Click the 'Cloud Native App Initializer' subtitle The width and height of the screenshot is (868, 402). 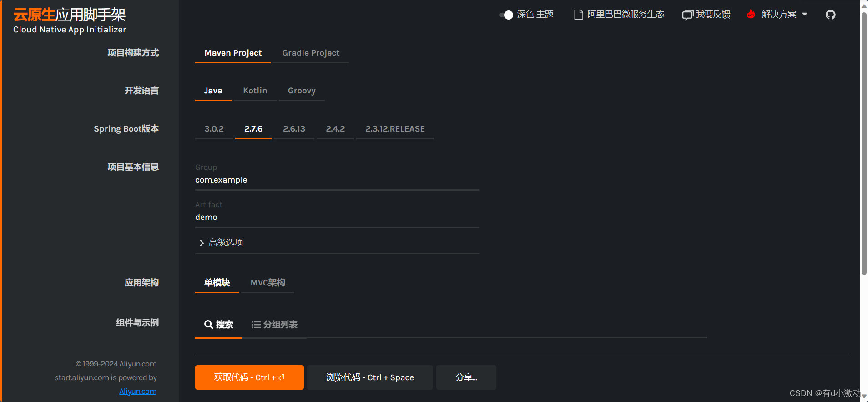(x=70, y=30)
